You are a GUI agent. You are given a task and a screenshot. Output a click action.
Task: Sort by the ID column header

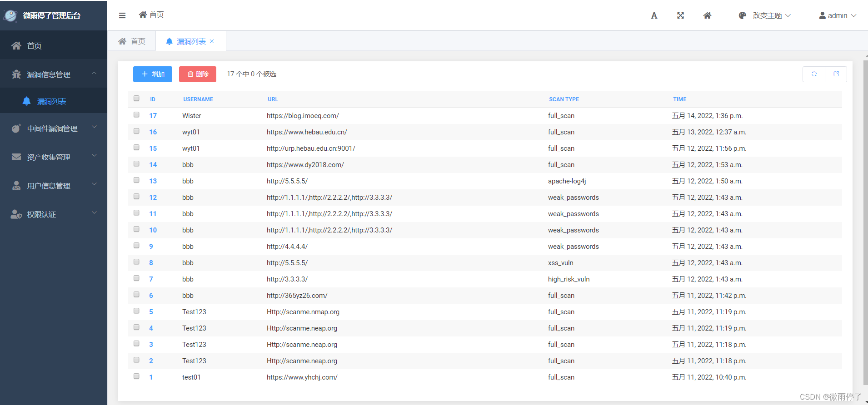[x=153, y=99]
